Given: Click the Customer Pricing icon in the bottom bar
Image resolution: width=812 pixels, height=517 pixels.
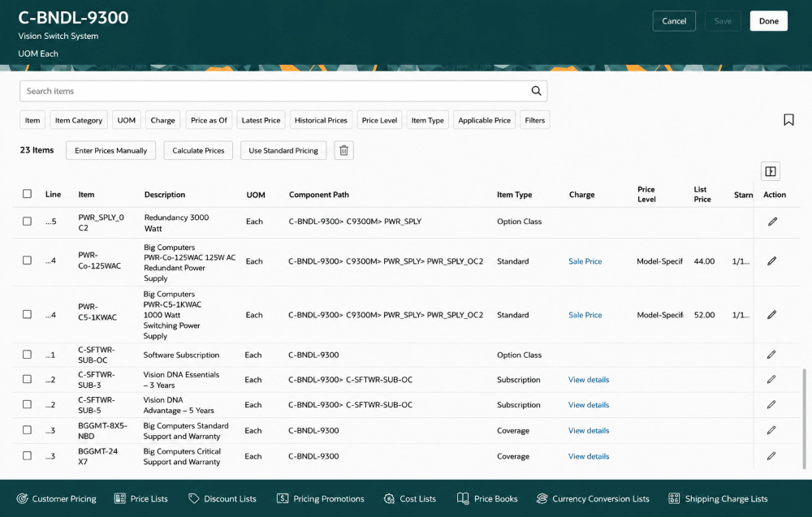Looking at the screenshot, I should click(22, 498).
